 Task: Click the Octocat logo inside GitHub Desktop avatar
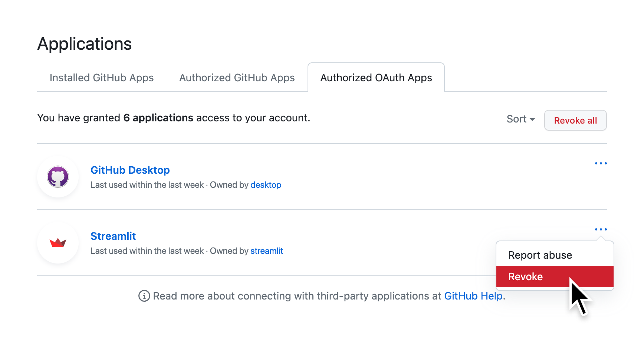(57, 177)
